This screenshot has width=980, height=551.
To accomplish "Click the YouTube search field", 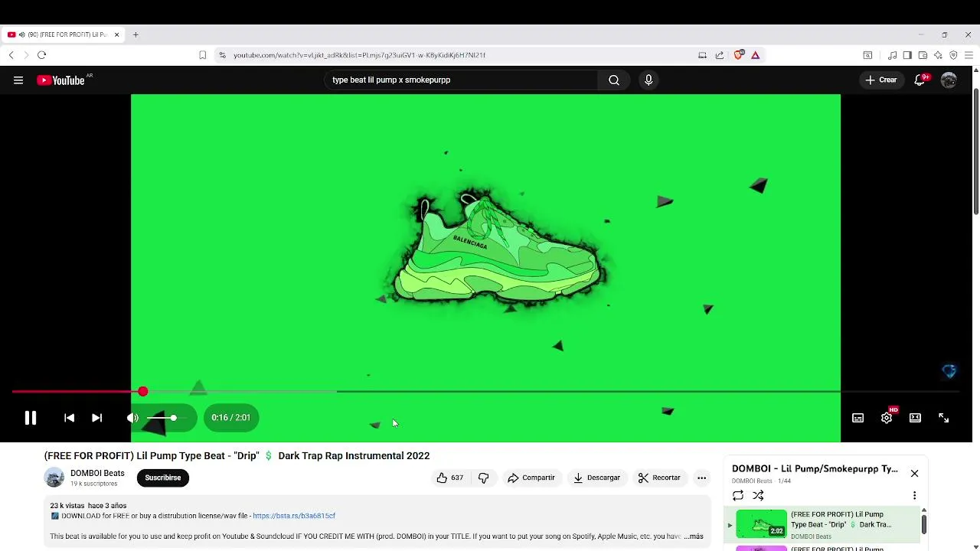I will pos(462,80).
